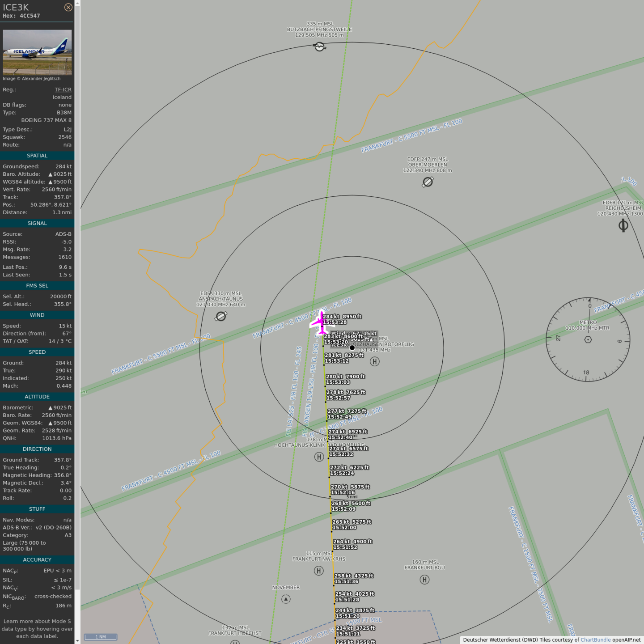
Task: Click the sidebar scroll-down arrow
Action: (x=77, y=640)
